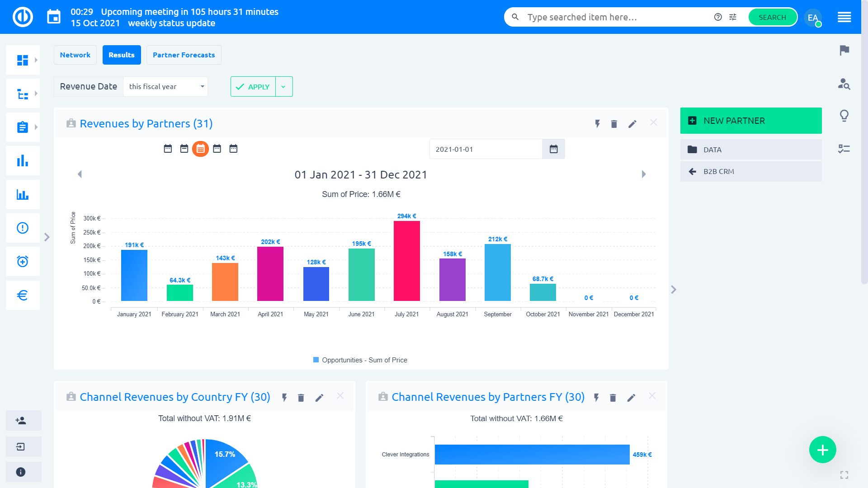Expand the left sidebar panel chevron
Viewport: 868px width, 488px height.
click(x=47, y=237)
